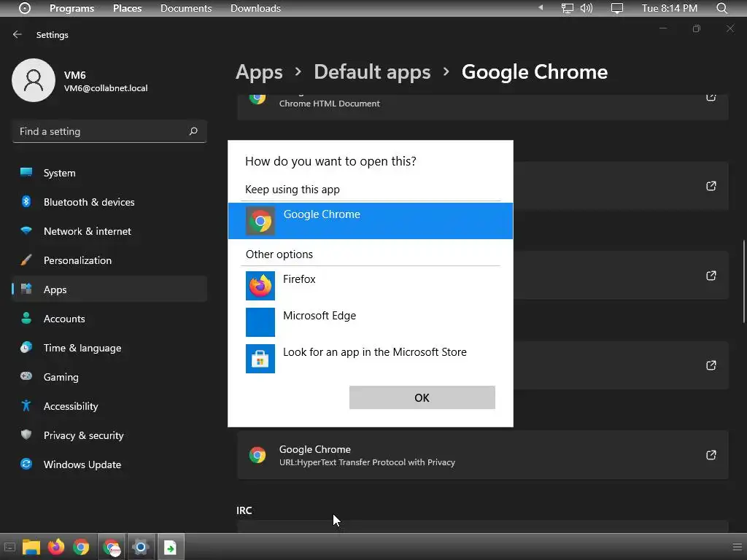747x560 pixels.
Task: Click the Default apps breadcrumb link
Action: point(372,72)
